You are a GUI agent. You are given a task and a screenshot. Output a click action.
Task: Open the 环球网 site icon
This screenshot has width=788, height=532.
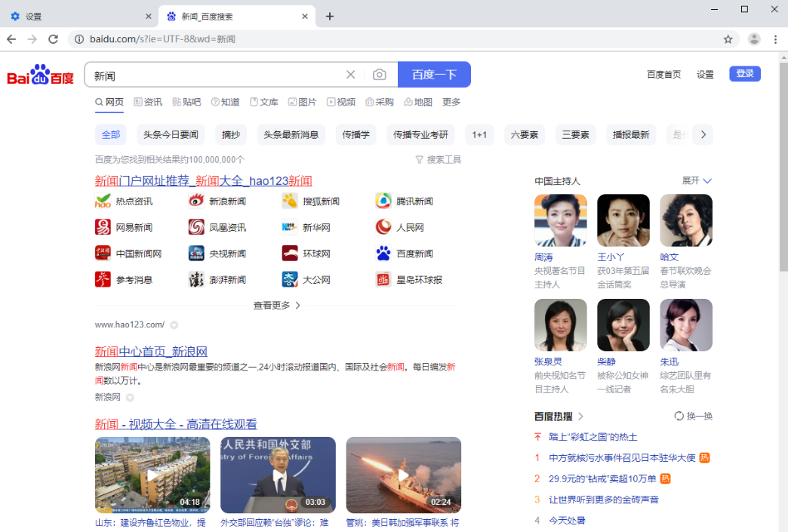290,254
